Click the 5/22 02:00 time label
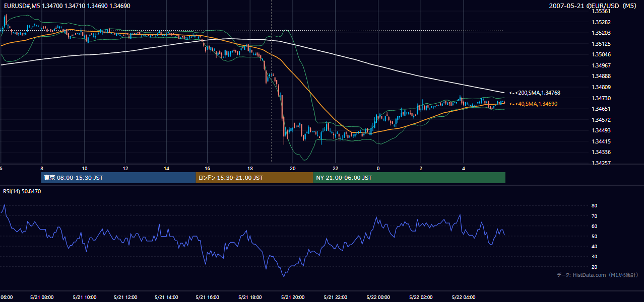The height and width of the screenshot is (302, 644). coord(421,297)
